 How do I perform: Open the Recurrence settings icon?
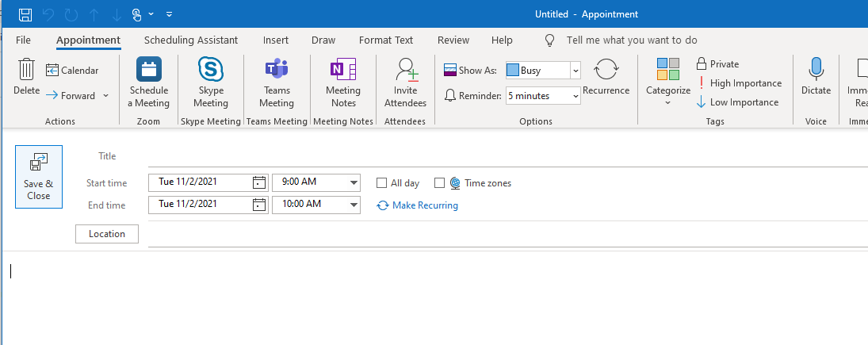coord(606,70)
